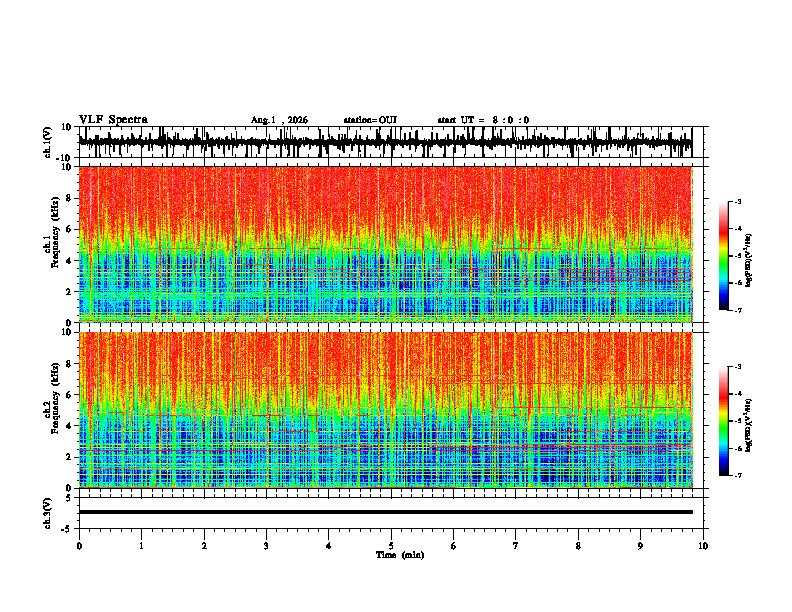Click the "Aug.1 , 2026" date label
The image size is (792, 612).
click(x=279, y=120)
